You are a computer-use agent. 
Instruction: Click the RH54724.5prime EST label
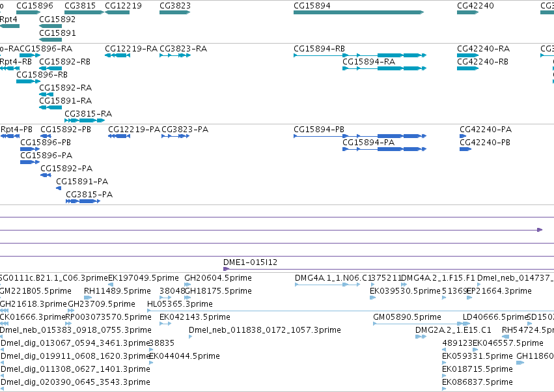pyautogui.click(x=528, y=329)
